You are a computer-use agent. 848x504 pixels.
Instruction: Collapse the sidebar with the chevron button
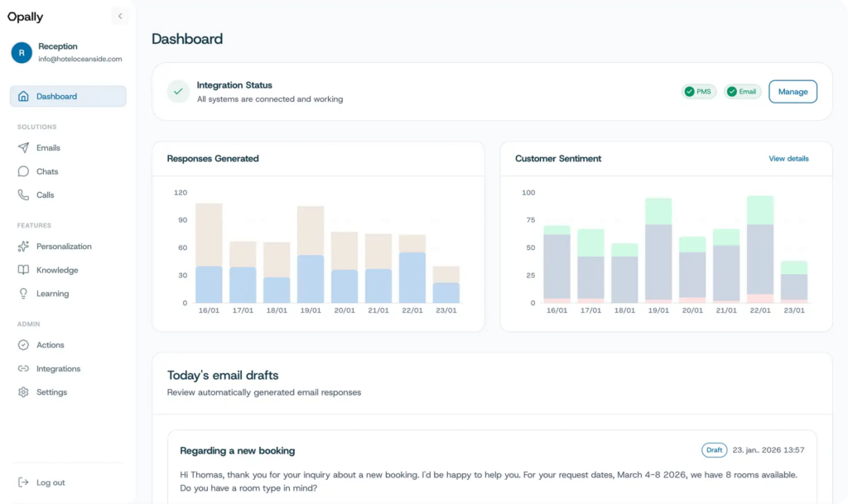[120, 17]
